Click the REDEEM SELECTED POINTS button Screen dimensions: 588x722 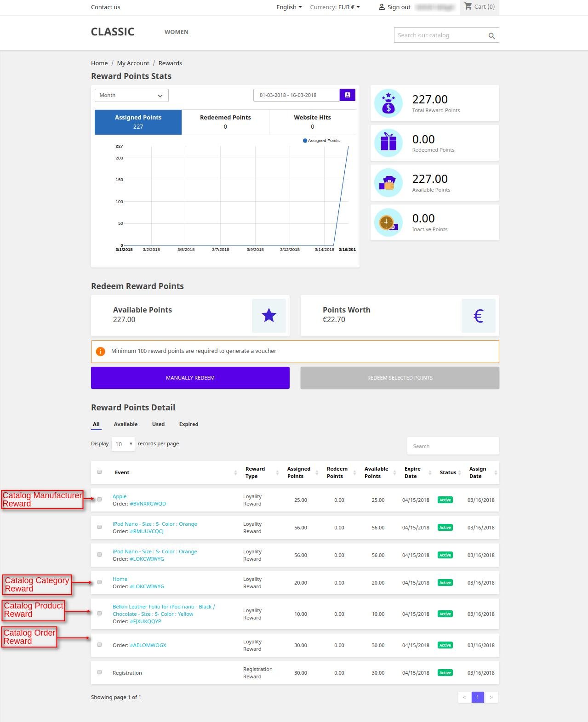(x=400, y=378)
